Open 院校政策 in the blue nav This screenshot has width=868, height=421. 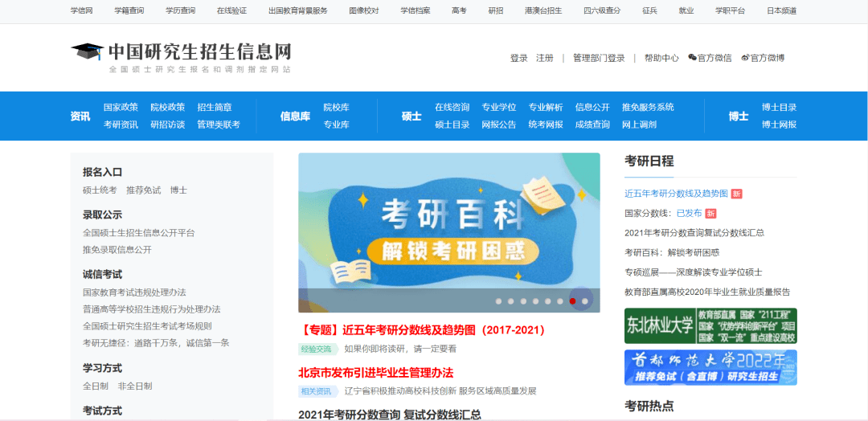pos(168,107)
